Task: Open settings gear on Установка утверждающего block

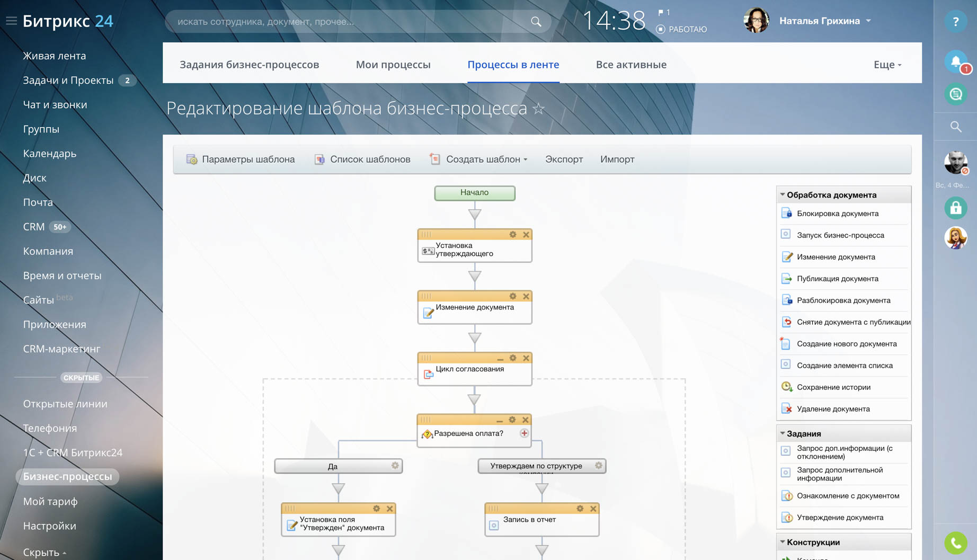Action: [512, 235]
